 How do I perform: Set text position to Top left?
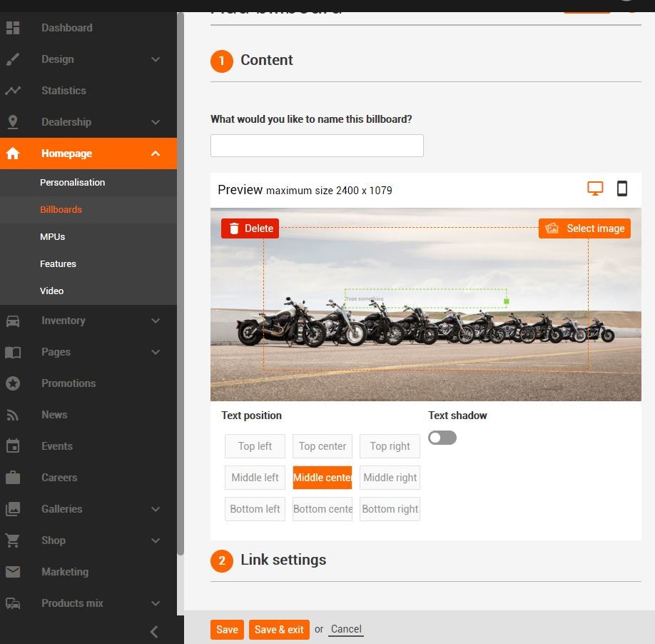point(255,446)
